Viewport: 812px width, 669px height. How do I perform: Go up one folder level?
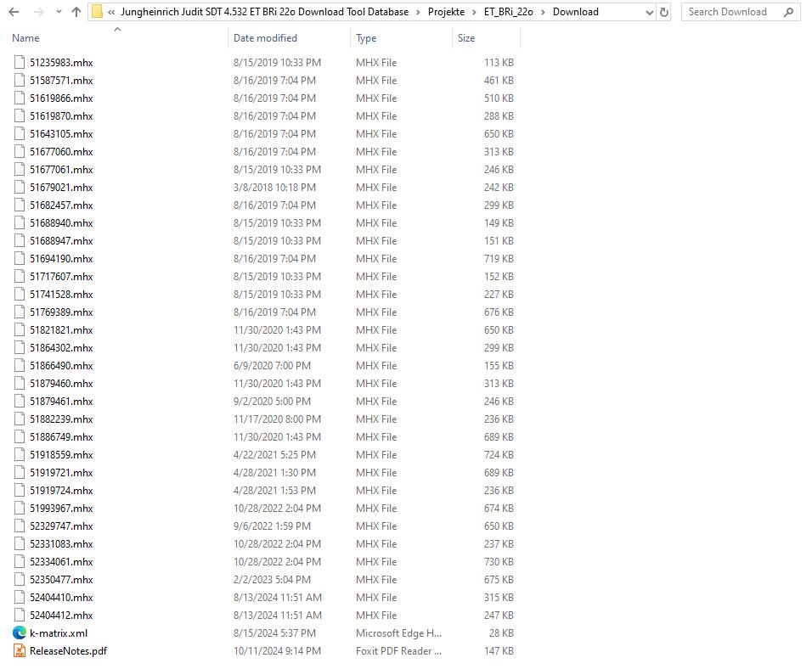tap(76, 12)
